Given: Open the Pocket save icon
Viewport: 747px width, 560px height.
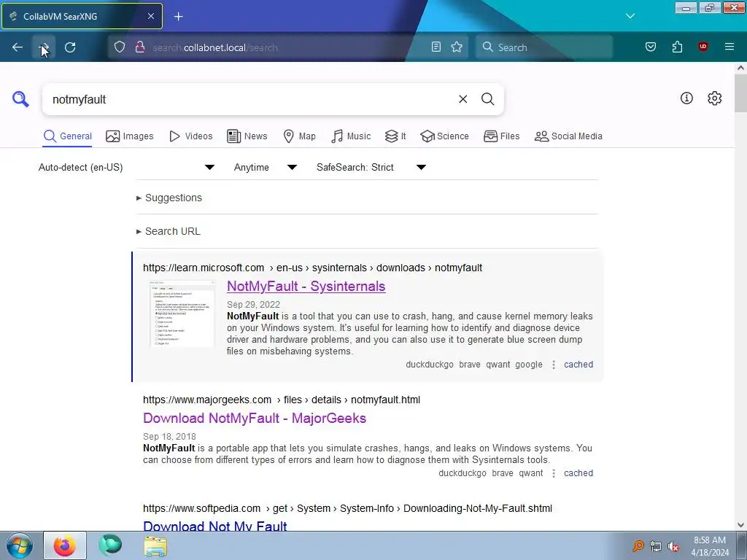Looking at the screenshot, I should click(x=650, y=47).
